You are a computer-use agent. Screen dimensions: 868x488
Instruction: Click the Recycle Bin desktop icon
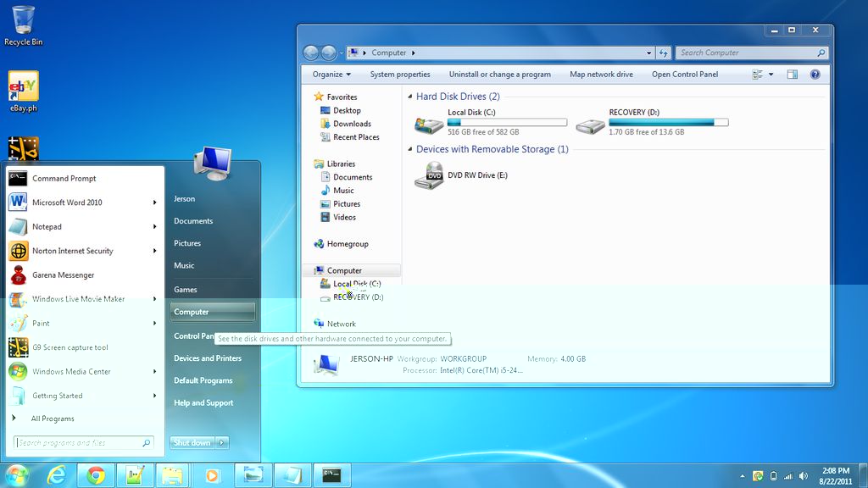click(x=23, y=25)
